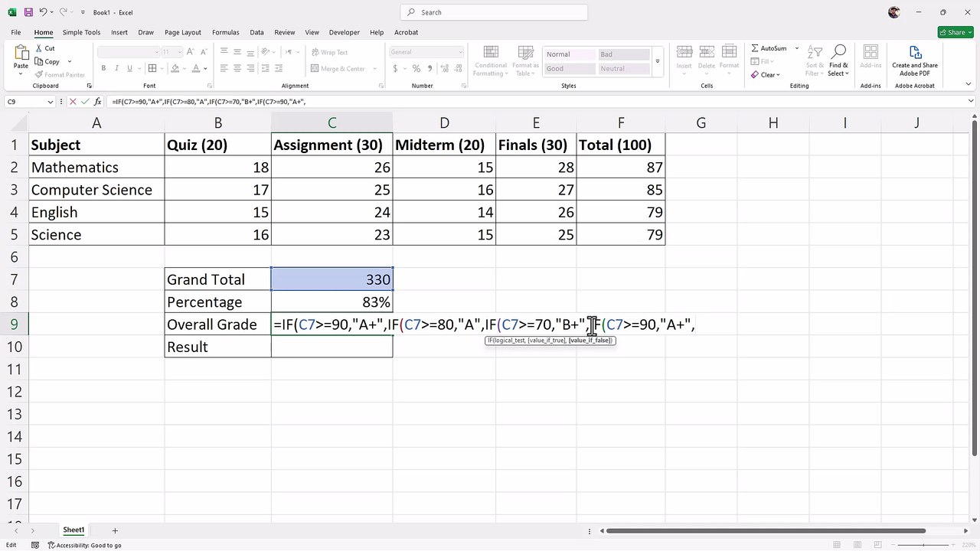The image size is (980, 551).
Task: Click Decrease Decimal icon
Action: [x=458, y=68]
